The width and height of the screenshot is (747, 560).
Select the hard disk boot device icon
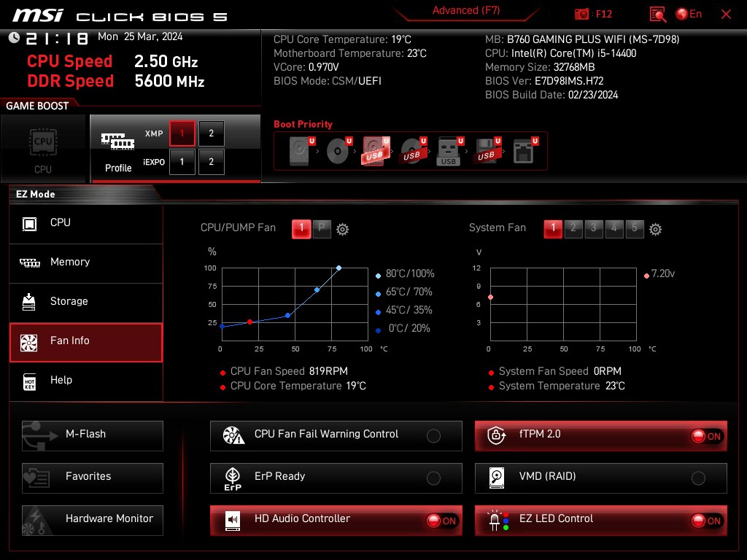(301, 150)
